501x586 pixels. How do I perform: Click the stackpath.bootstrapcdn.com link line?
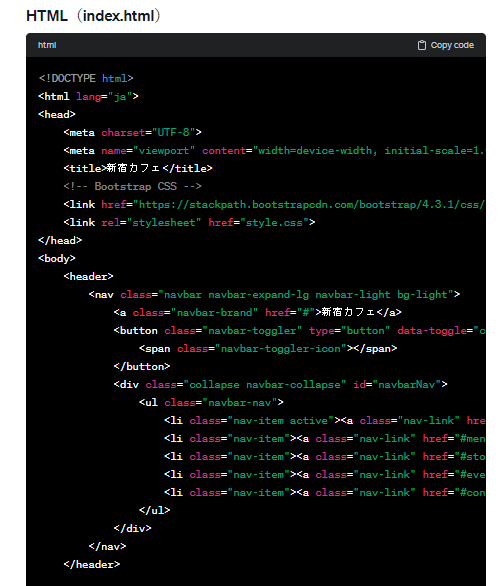(274, 204)
